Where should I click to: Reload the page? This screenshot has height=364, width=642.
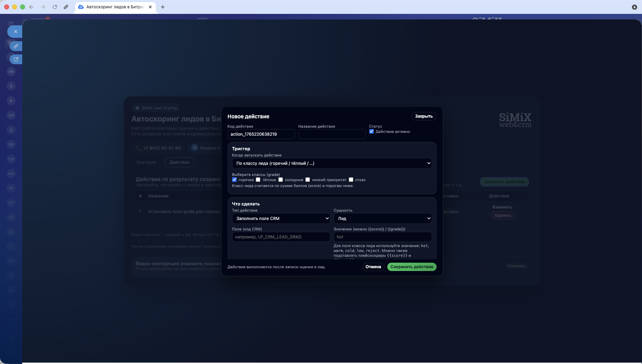55,7
